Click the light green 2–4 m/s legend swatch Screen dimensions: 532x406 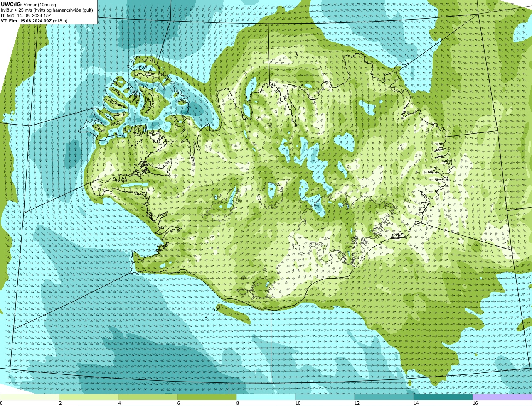89,397
